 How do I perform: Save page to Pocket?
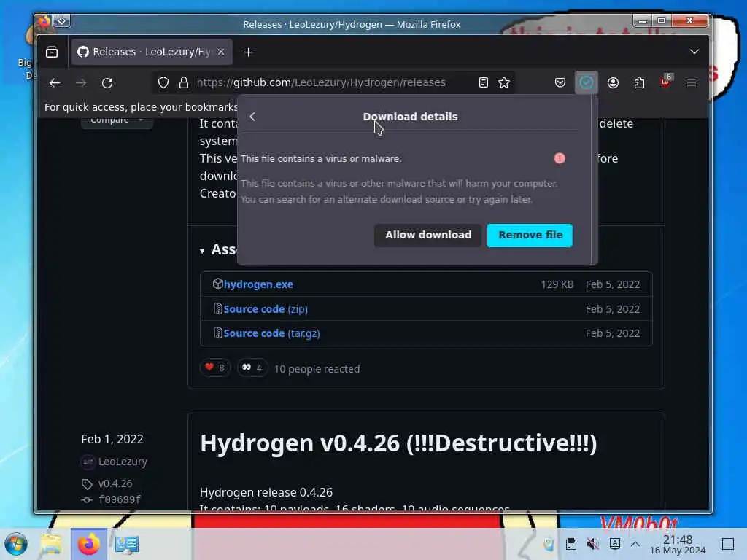pyautogui.click(x=560, y=83)
